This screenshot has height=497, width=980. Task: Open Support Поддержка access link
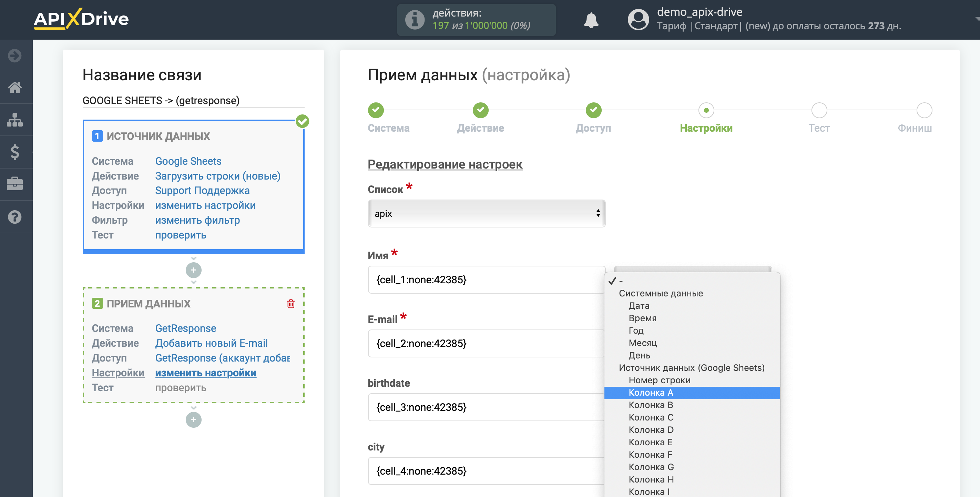coord(202,191)
